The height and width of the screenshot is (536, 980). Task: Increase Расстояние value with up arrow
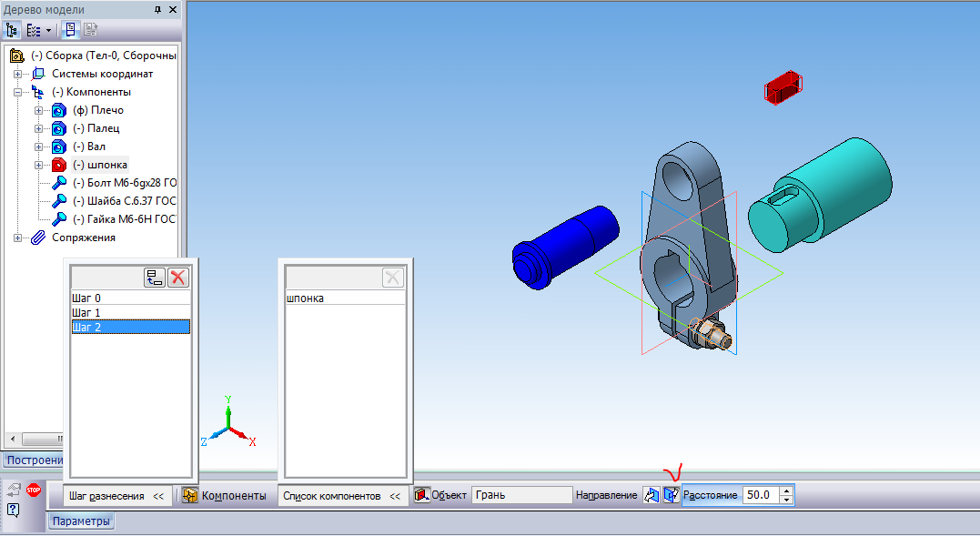click(x=786, y=491)
